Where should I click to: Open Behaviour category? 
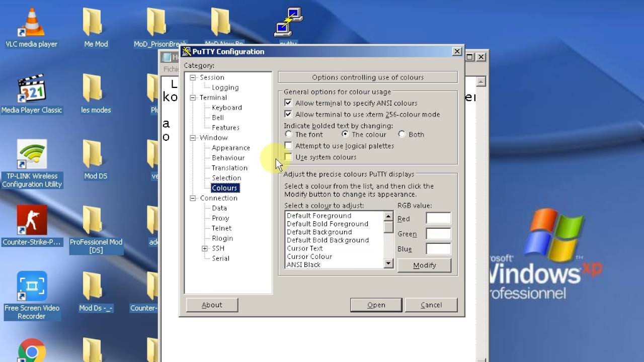(228, 158)
